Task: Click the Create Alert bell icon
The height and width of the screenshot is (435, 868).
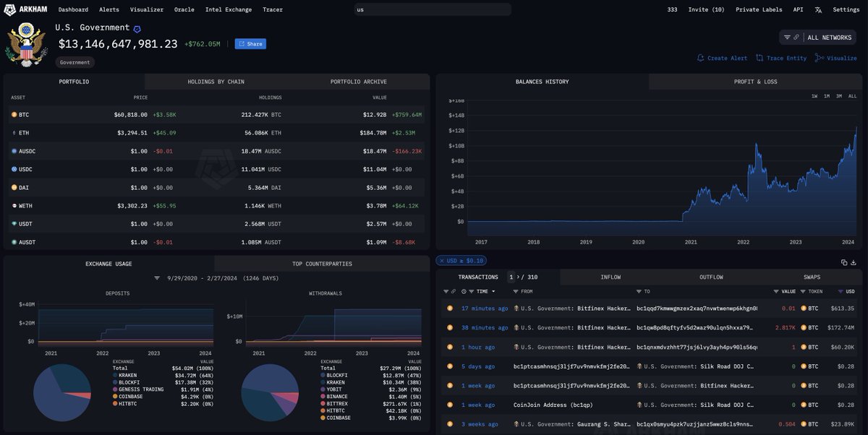Action: click(700, 58)
